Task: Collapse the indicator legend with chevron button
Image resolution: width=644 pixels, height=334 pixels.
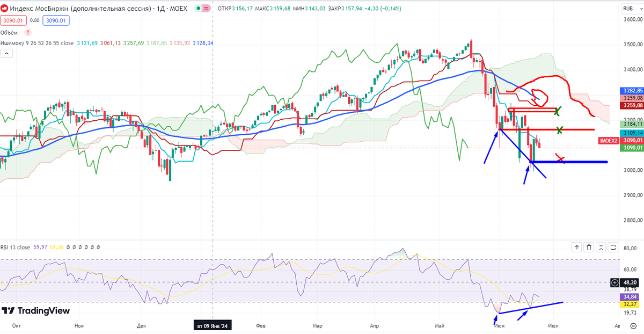Action: point(8,53)
